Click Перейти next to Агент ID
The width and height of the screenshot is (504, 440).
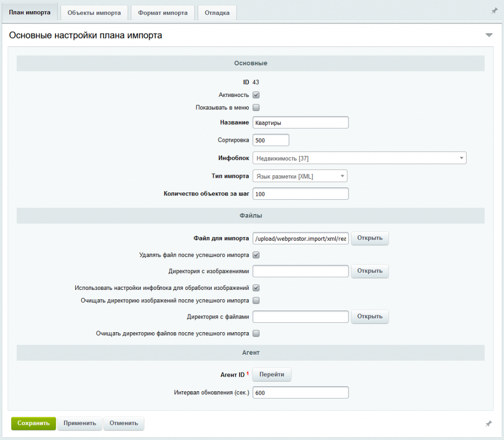click(x=272, y=375)
